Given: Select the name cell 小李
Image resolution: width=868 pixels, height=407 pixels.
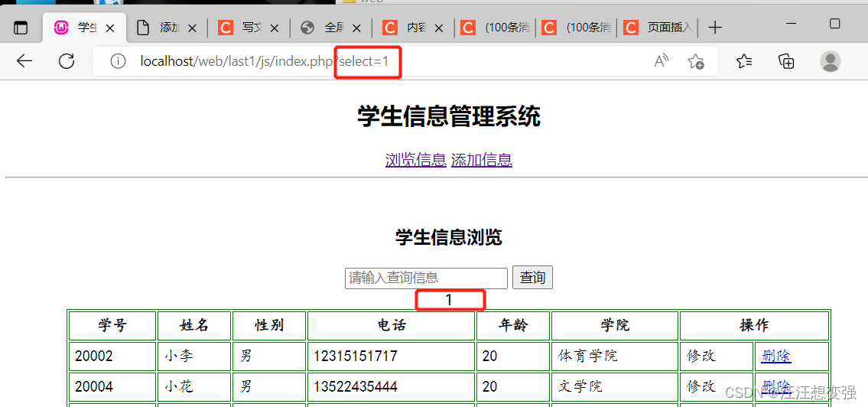Looking at the screenshot, I should (194, 356).
